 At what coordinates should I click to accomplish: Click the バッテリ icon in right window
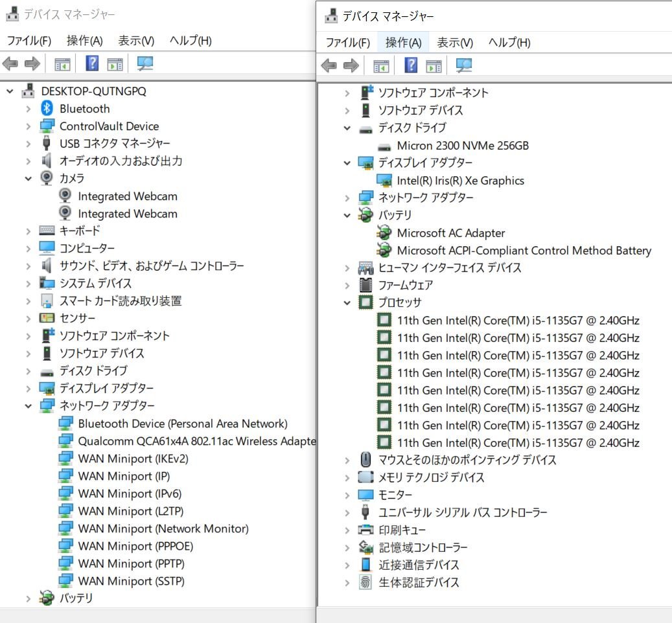tap(365, 215)
